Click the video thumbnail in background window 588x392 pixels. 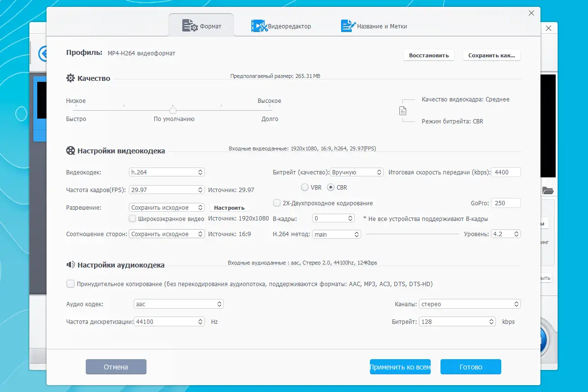(x=42, y=100)
